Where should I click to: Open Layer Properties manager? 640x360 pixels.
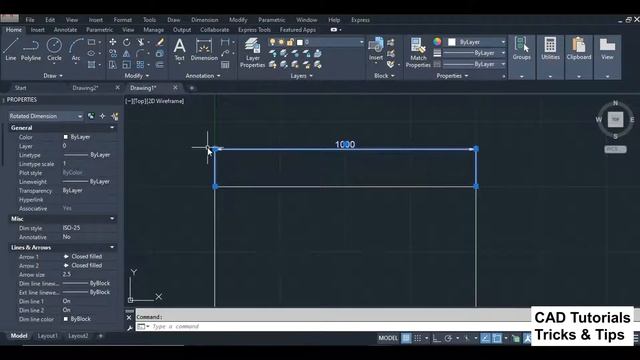click(252, 53)
